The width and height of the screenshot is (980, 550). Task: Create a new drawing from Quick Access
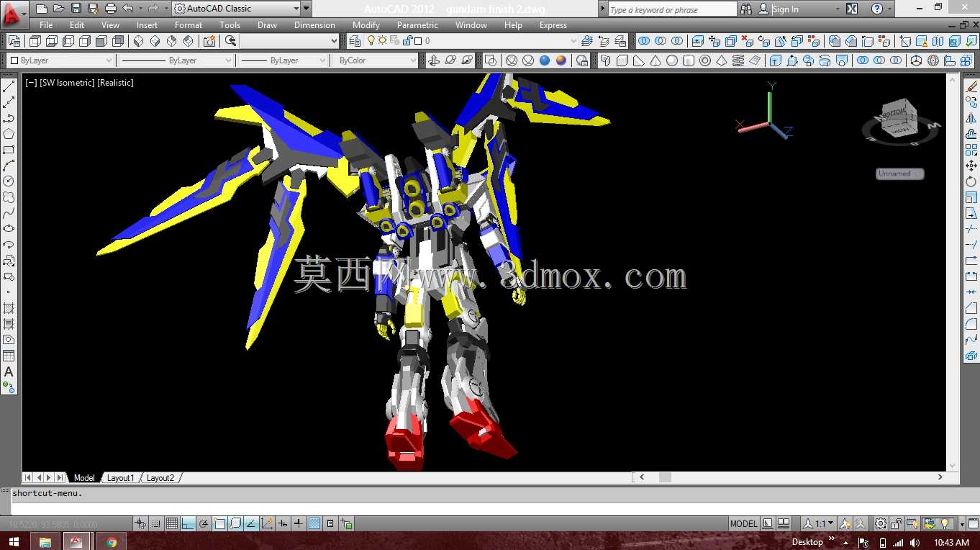pyautogui.click(x=42, y=9)
